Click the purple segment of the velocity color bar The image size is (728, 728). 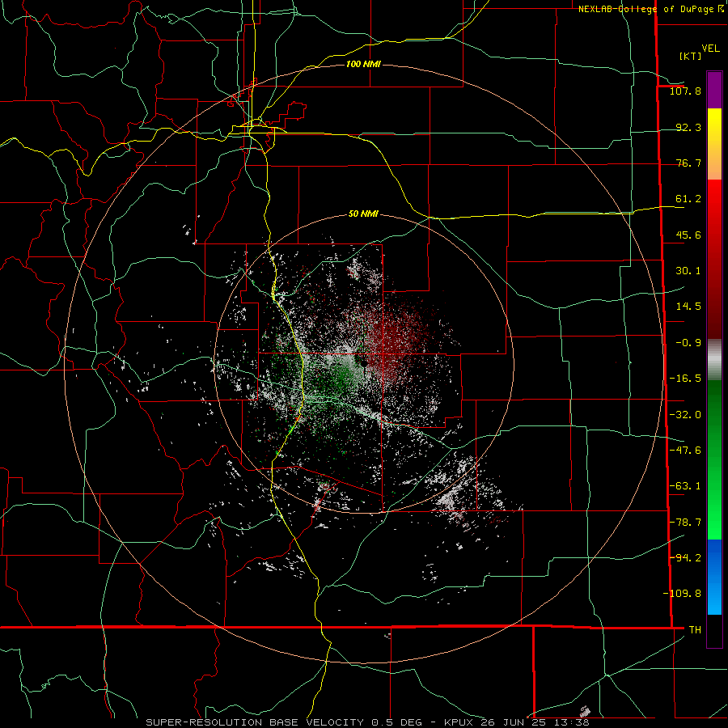point(714,91)
